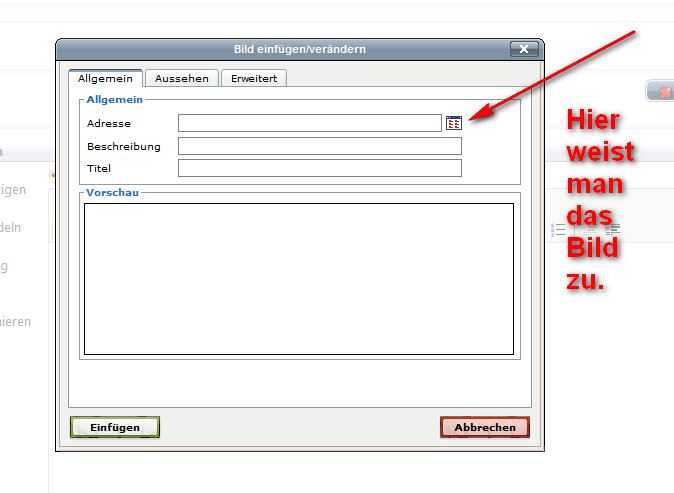Close the Bild einfügen/verändern dialog

523,49
